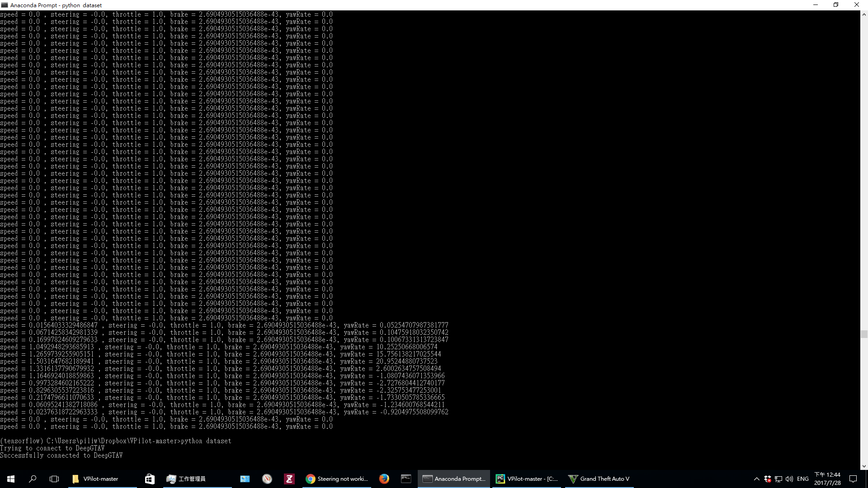Open the VPilot-master folder in taskbar

(97, 479)
